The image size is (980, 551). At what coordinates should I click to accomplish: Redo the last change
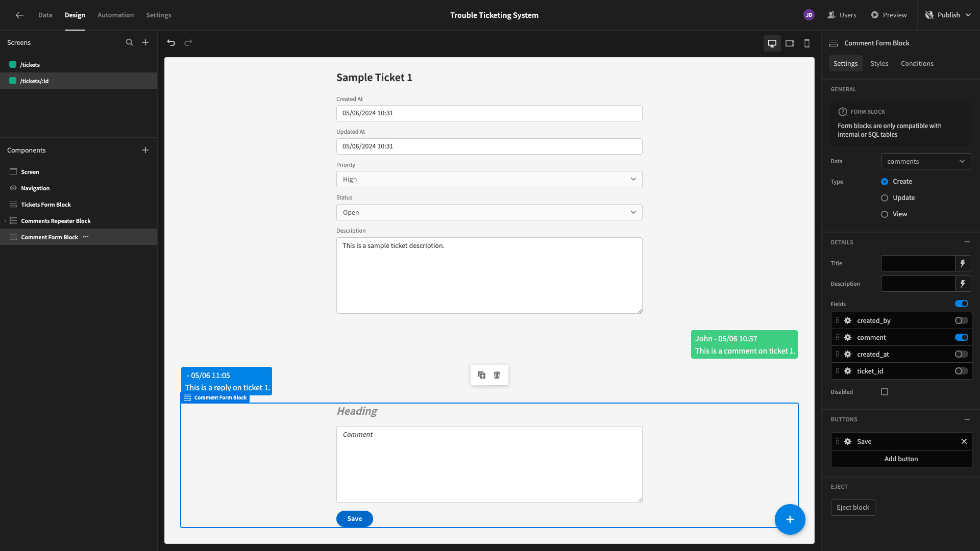click(x=188, y=43)
